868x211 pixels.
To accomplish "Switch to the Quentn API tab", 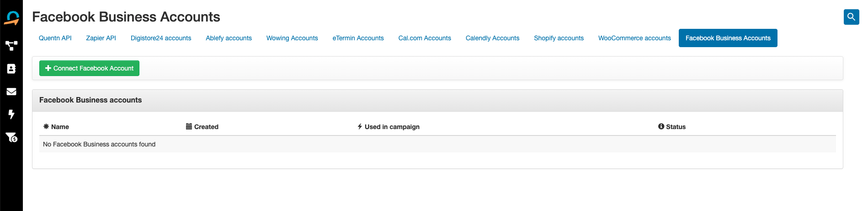I will click(55, 38).
